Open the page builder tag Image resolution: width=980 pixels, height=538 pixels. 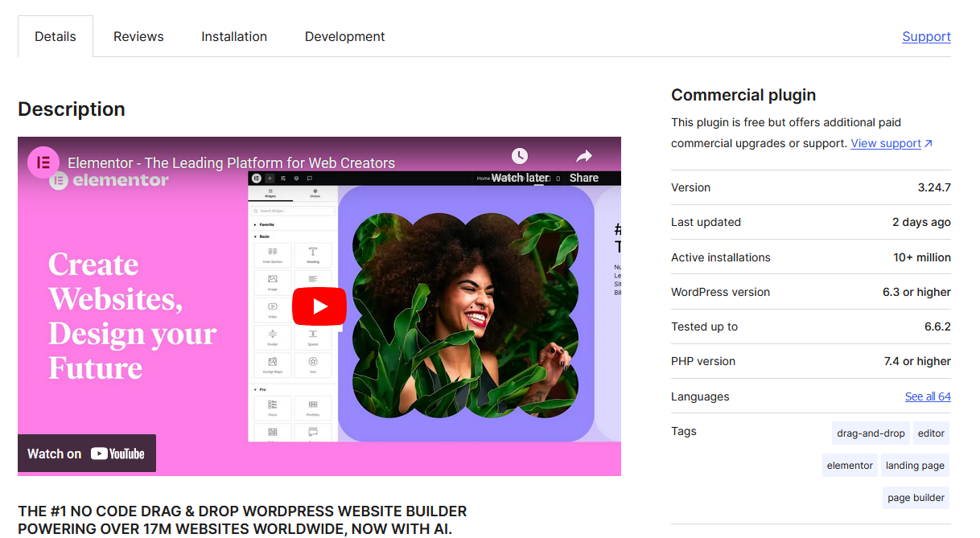916,497
